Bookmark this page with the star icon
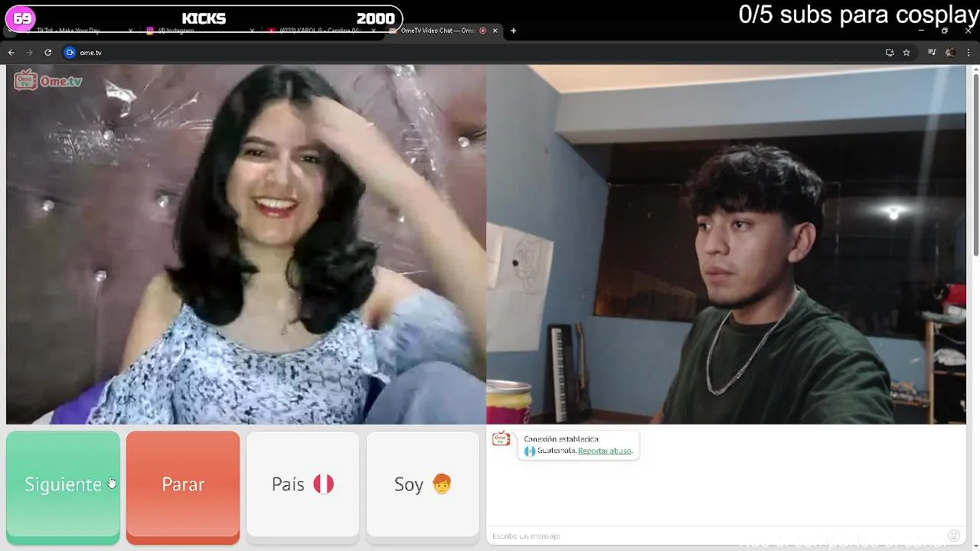980x551 pixels. pos(906,53)
